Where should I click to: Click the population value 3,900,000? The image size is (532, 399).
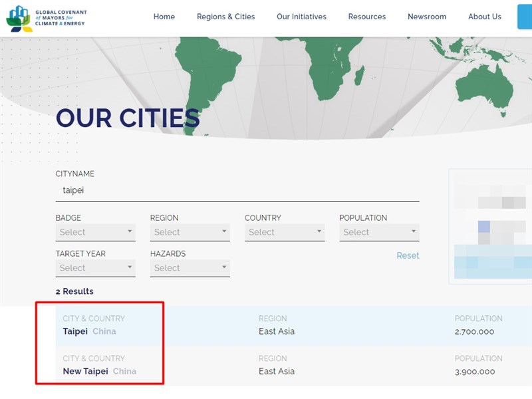coord(475,372)
